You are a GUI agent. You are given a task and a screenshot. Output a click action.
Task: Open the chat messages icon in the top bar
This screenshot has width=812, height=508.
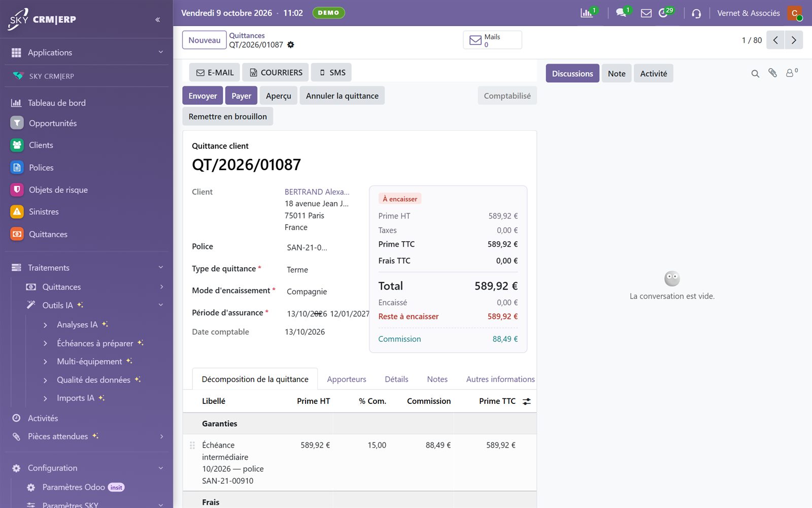(x=621, y=13)
